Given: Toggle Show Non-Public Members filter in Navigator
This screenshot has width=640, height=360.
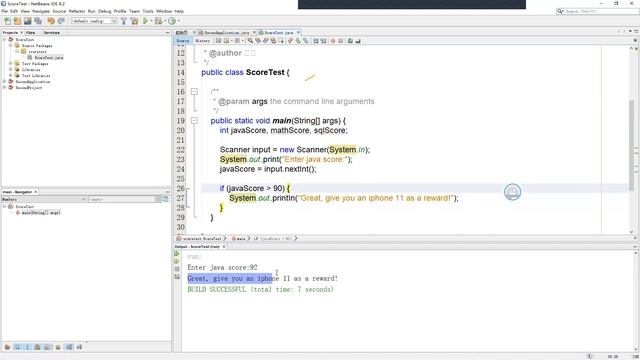Looking at the screenshot, I should (38, 347).
